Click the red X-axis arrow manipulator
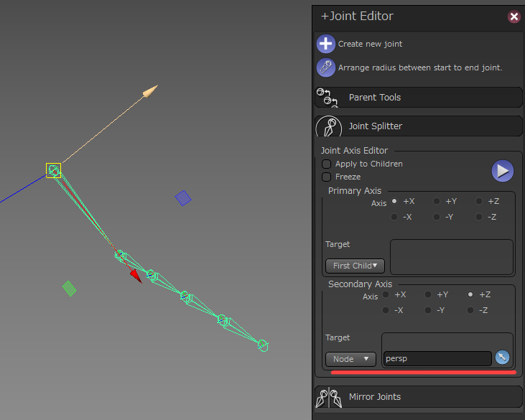525x420 pixels. point(136,276)
